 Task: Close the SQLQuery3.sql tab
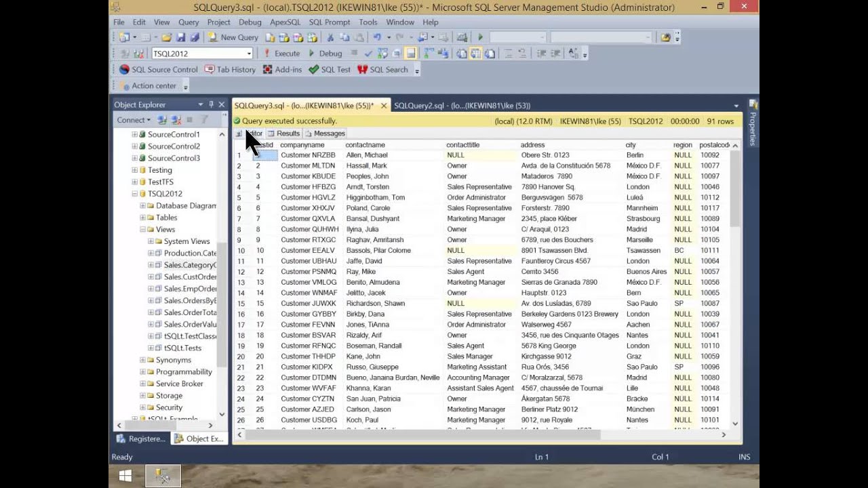tap(384, 106)
